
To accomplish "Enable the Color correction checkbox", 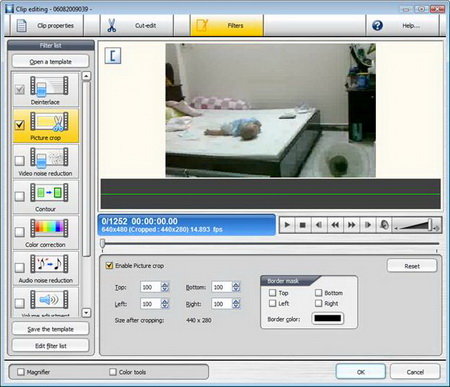I will [20, 232].
